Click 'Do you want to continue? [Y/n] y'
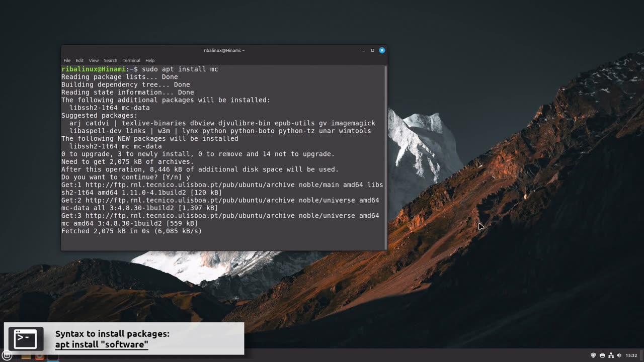The width and height of the screenshot is (644, 362). point(126,177)
